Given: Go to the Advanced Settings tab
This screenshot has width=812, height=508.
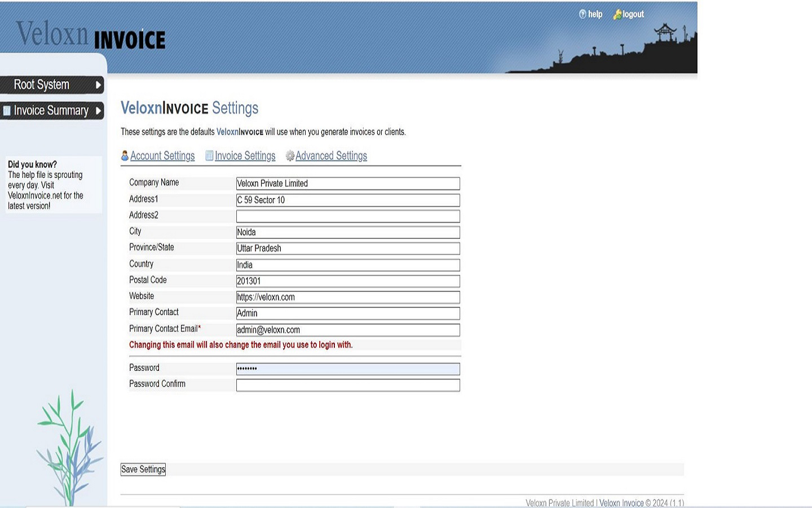Looking at the screenshot, I should point(331,156).
